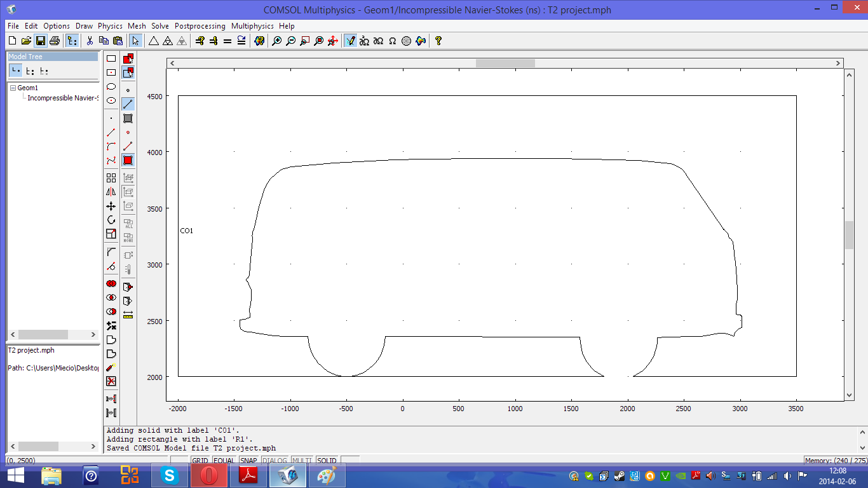Viewport: 868px width, 488px height.
Task: Open Opera browser from the taskbar
Action: [x=209, y=475]
